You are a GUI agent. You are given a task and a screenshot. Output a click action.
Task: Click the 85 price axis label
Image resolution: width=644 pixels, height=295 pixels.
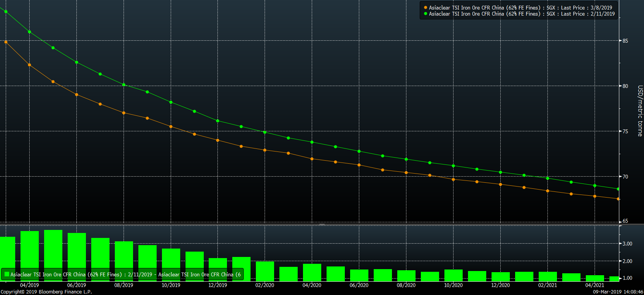[x=625, y=41]
